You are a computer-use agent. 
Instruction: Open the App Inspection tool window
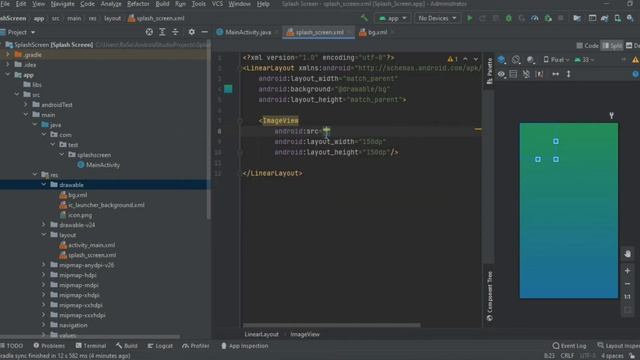pyautogui.click(x=244, y=346)
